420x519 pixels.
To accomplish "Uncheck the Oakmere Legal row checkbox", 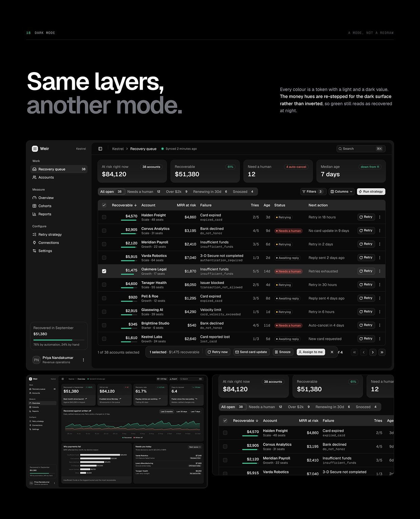I will point(104,271).
